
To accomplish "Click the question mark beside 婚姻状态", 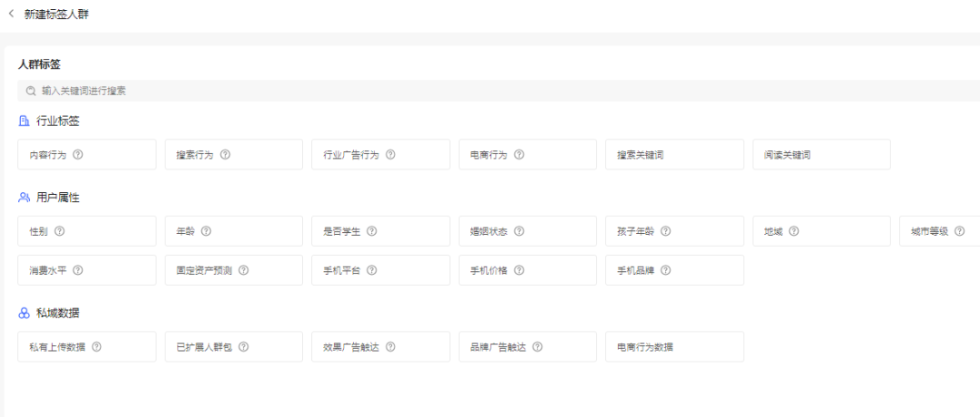I will [519, 231].
